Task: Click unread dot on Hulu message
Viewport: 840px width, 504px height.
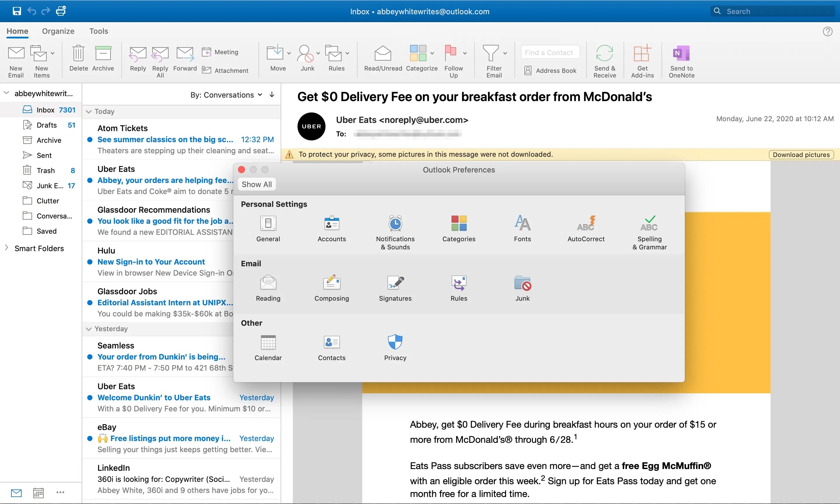Action: (x=90, y=262)
